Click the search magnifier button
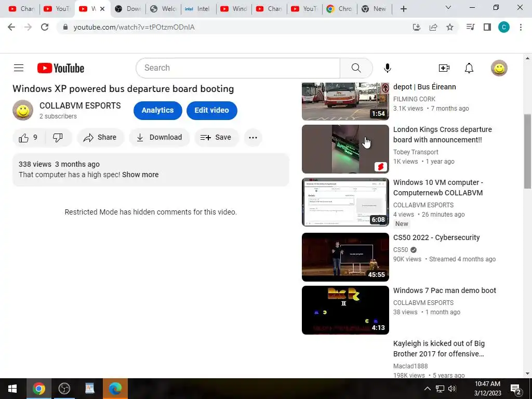Viewport: 532px width, 399px height. 356,68
